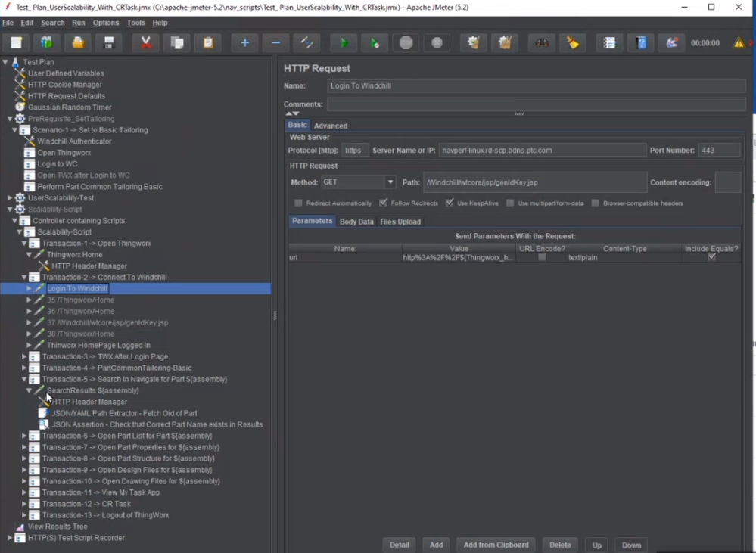This screenshot has width=756, height=553.
Task: Toggle Browser-compatible headers checkbox
Action: point(596,203)
